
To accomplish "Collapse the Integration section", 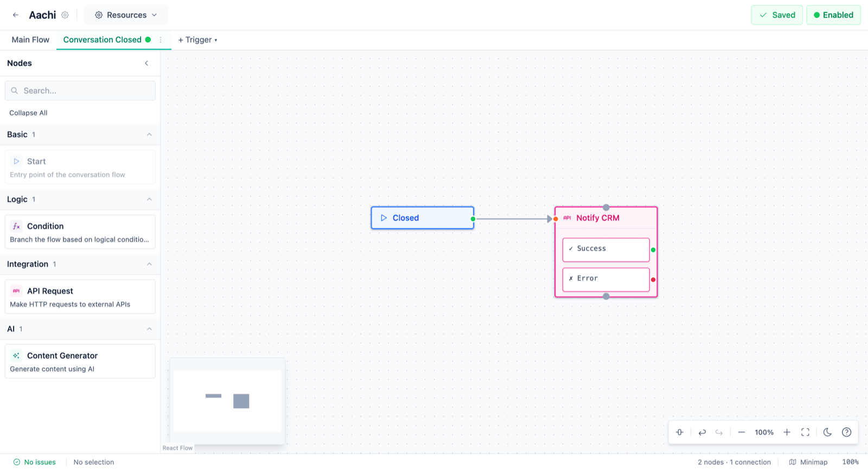I will click(80, 264).
